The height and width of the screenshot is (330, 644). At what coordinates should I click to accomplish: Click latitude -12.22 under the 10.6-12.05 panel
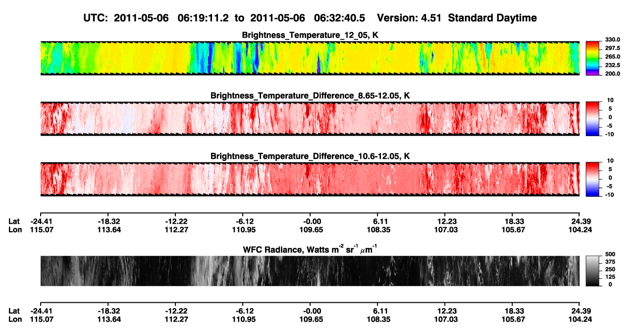[x=175, y=221]
